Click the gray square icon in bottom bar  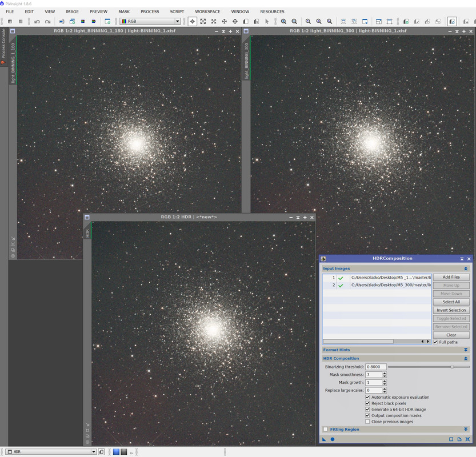pyautogui.click(x=124, y=452)
